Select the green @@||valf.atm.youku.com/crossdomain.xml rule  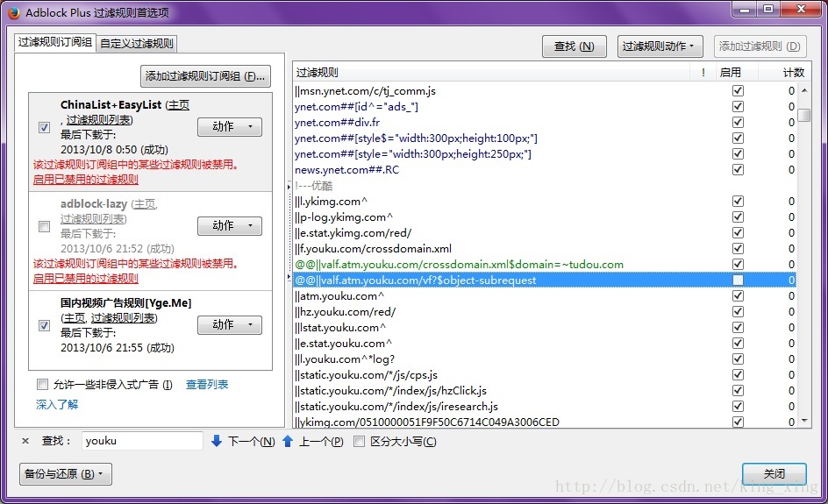[x=544, y=265]
